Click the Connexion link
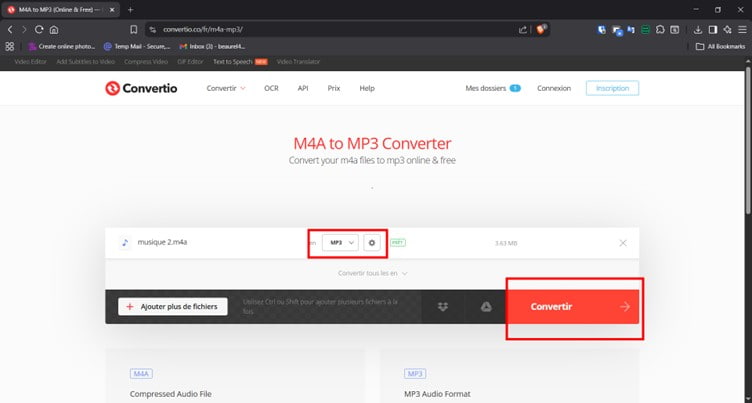Screen dimensions: 752x403 click(x=554, y=88)
